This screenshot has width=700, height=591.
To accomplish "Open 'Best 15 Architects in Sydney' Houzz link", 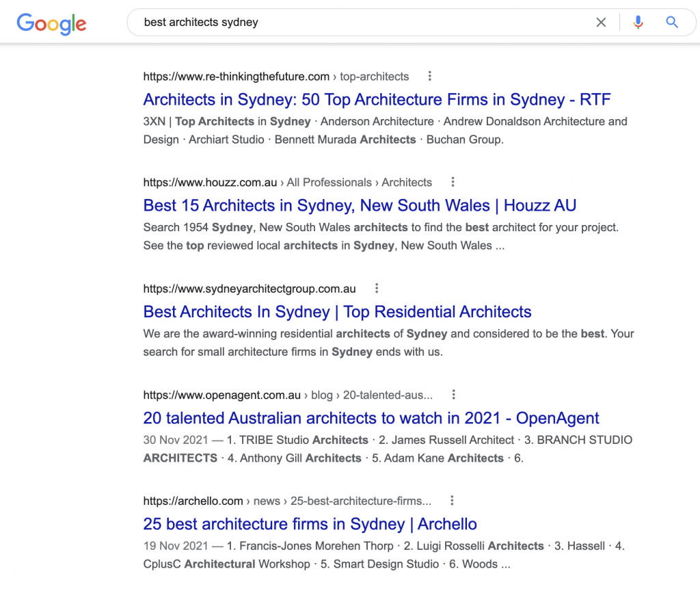I will pyautogui.click(x=360, y=205).
